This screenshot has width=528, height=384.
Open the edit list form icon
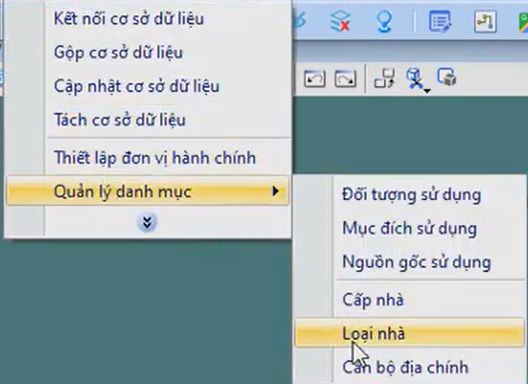[x=440, y=22]
